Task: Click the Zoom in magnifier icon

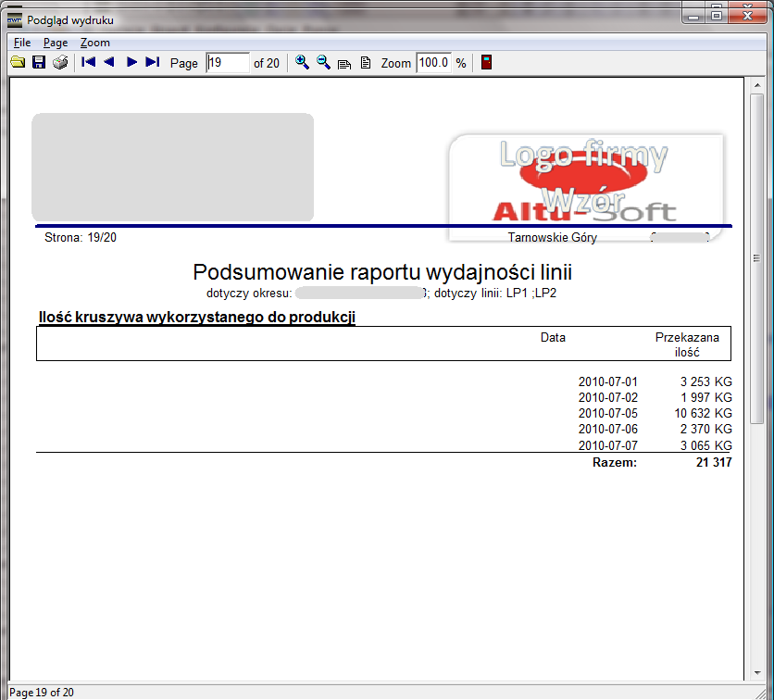Action: [302, 63]
